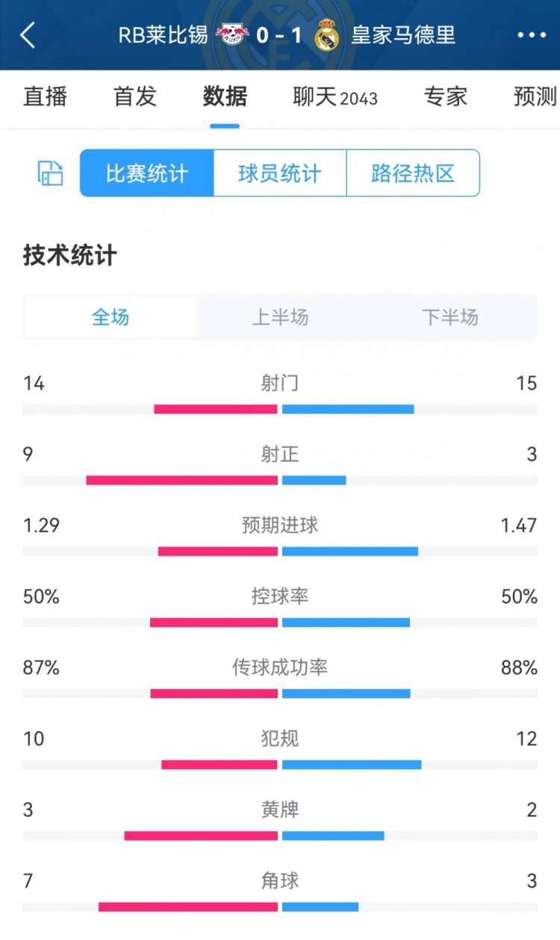Go back using the left arrow
Viewport: 560px width, 940px height.
[28, 35]
